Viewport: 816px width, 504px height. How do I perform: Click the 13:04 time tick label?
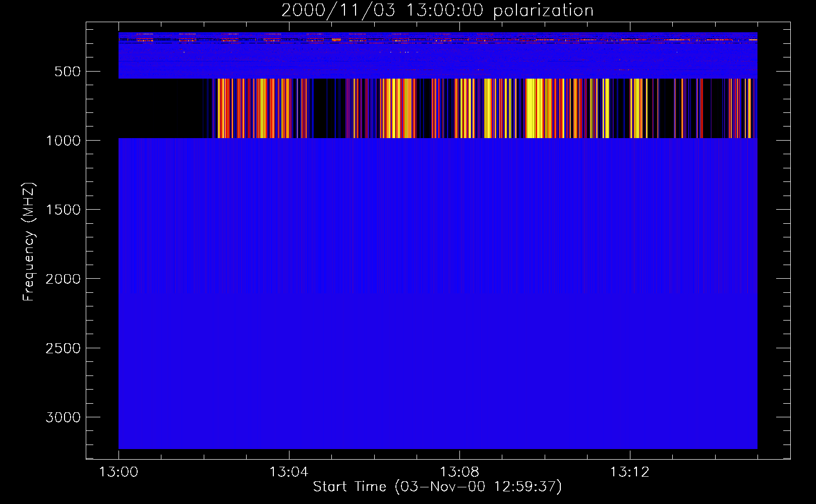288,472
